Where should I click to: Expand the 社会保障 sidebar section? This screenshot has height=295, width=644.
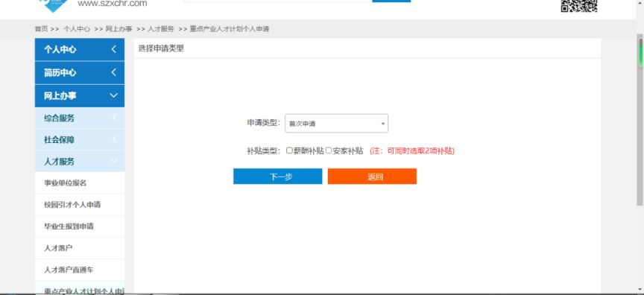(x=80, y=140)
